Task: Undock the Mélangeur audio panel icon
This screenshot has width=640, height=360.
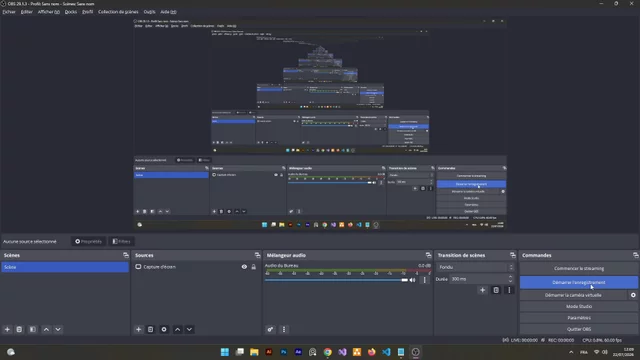Action: click(x=428, y=255)
